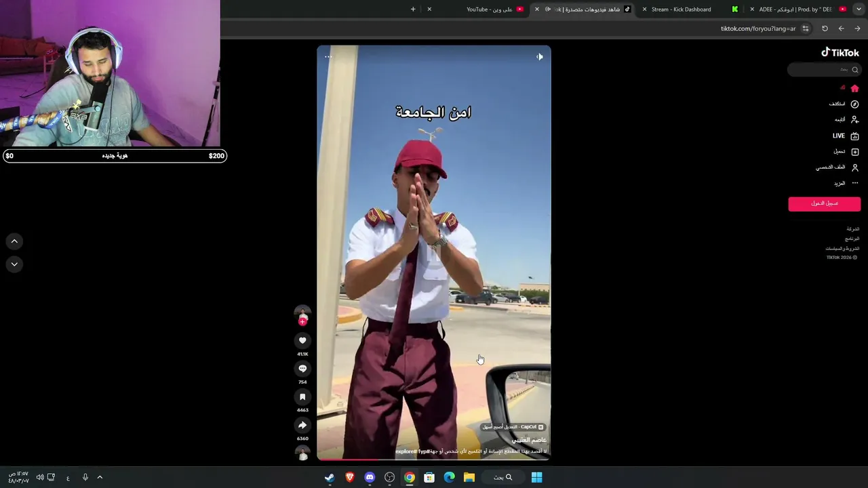Follow the creator via the red plus badge
This screenshot has height=488, width=868.
coord(302,322)
